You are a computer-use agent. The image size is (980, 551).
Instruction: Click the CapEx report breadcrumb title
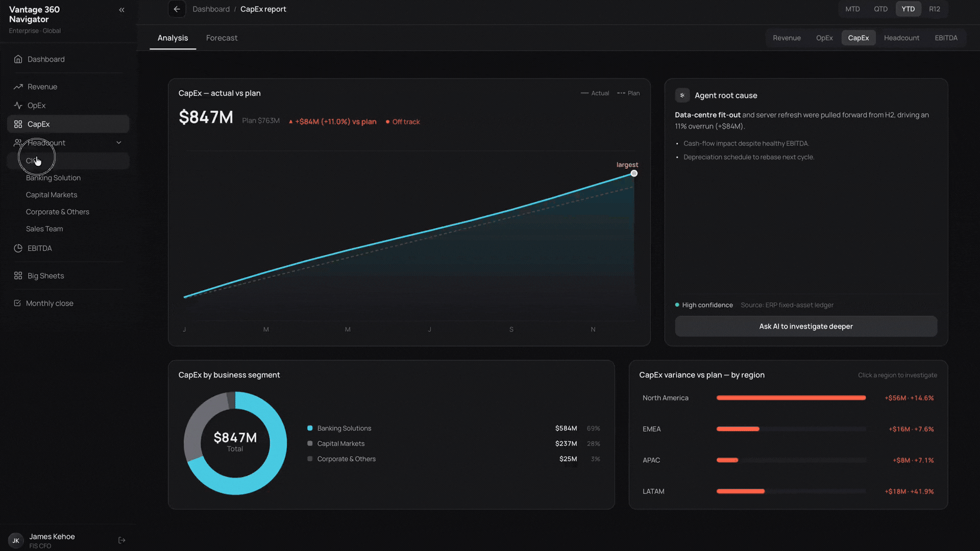click(x=263, y=9)
